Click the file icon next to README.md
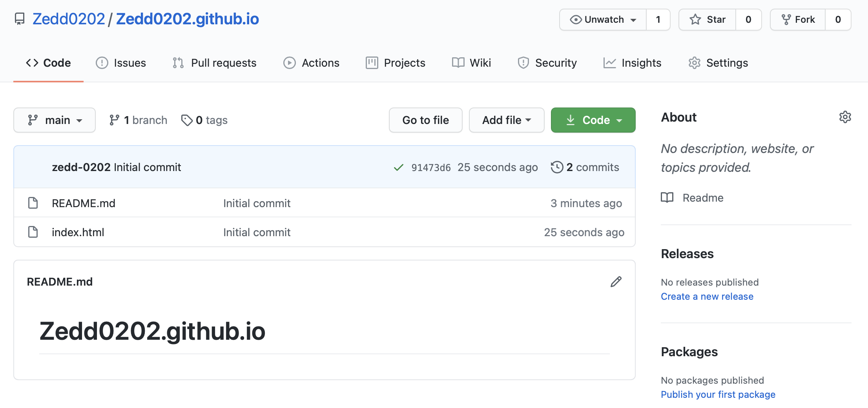The image size is (868, 408). point(33,203)
